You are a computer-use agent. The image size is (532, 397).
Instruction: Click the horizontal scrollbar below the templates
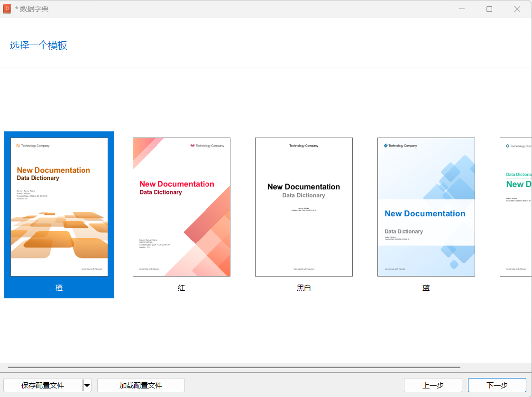[x=234, y=367]
